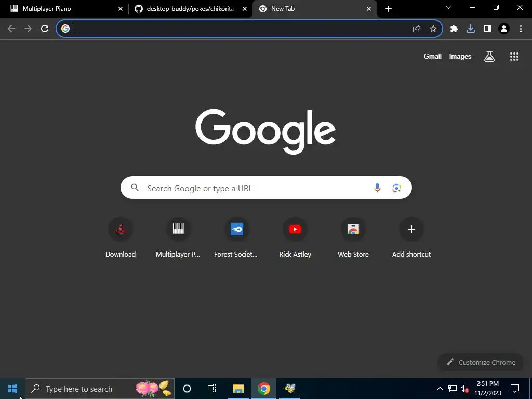
Task: Select the New Tab tab
Action: pos(314,9)
